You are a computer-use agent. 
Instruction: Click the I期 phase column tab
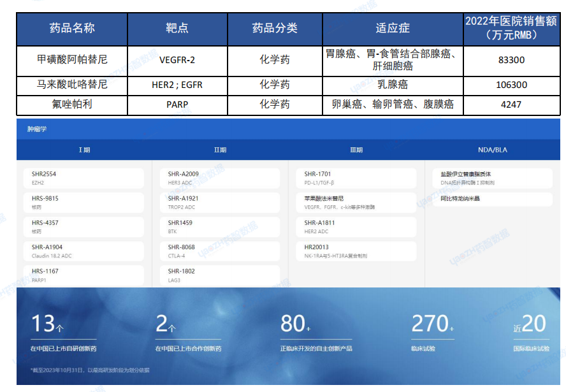pyautogui.click(x=84, y=150)
